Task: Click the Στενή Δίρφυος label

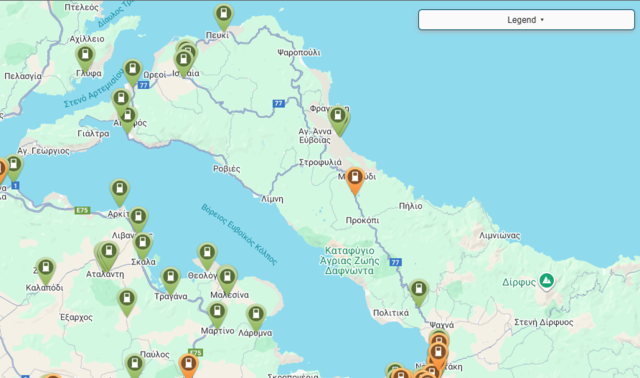Action: click(x=544, y=322)
